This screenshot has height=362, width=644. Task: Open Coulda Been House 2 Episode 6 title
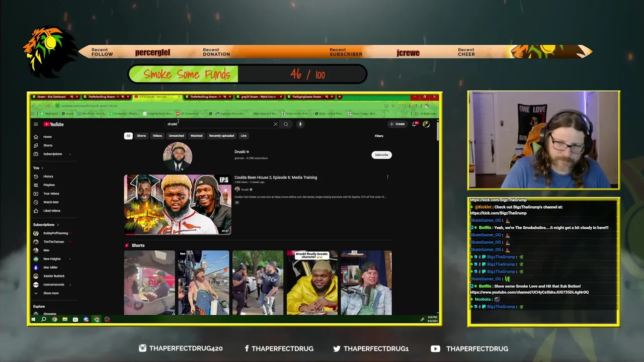point(276,177)
